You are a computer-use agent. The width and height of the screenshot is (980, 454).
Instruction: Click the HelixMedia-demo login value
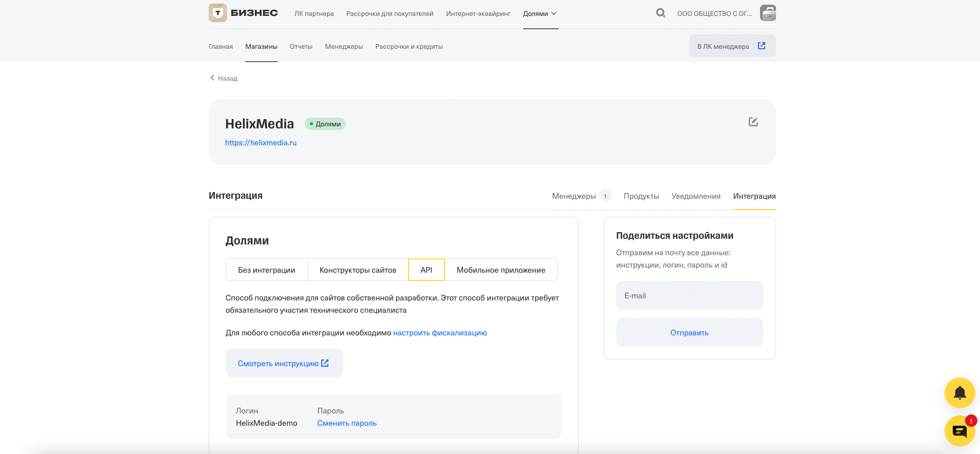coord(266,423)
